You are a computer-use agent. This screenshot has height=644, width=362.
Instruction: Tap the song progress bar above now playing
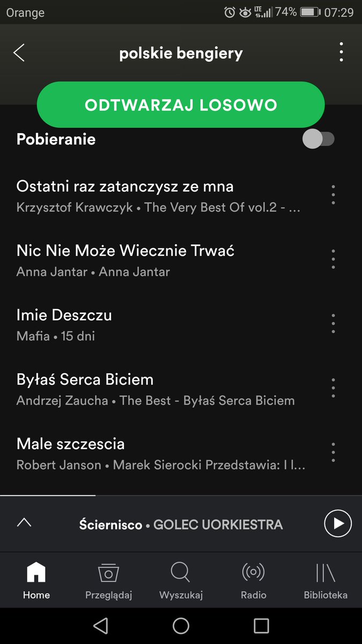tap(181, 495)
